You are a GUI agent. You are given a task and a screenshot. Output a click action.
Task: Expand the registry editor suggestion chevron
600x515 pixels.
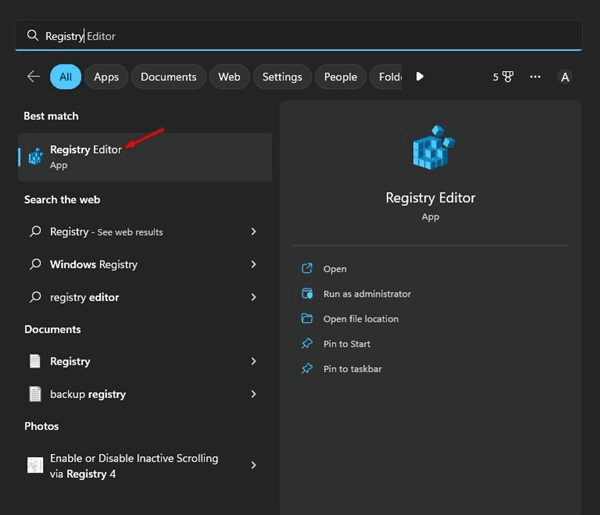(253, 297)
